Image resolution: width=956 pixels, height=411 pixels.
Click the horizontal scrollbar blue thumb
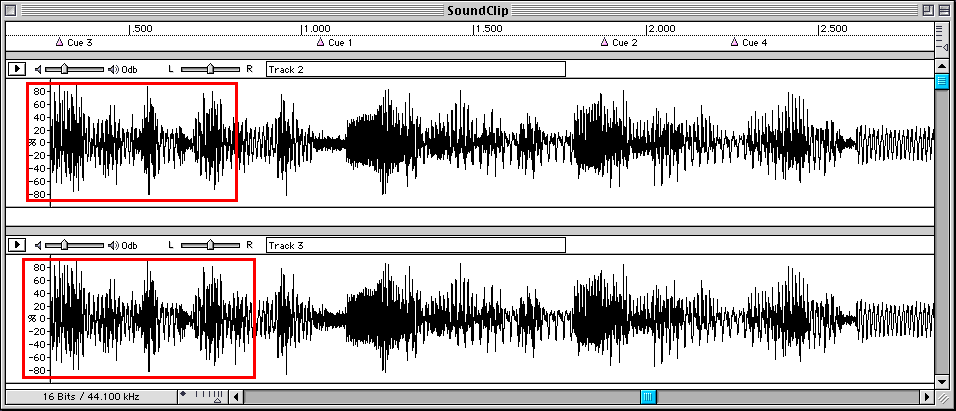[x=649, y=397]
